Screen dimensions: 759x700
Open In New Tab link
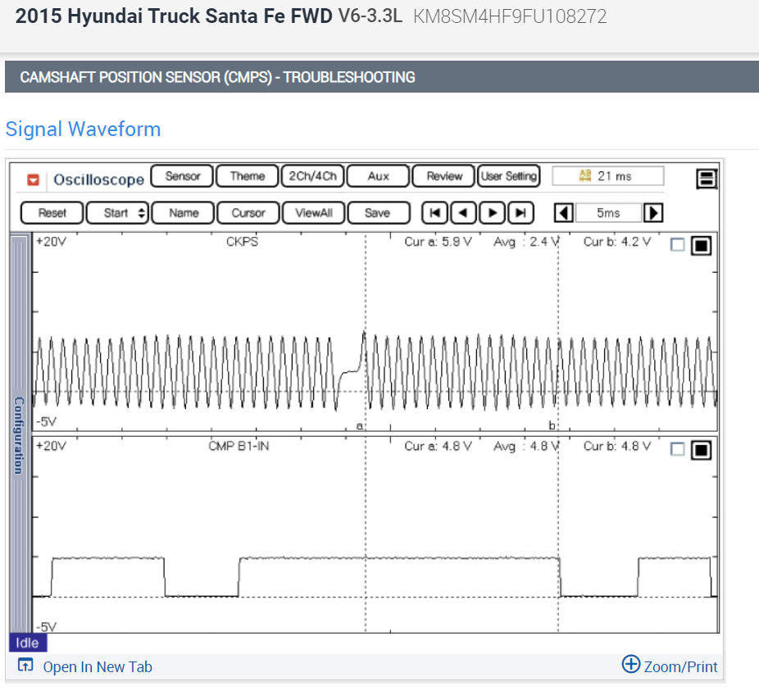tap(98, 667)
